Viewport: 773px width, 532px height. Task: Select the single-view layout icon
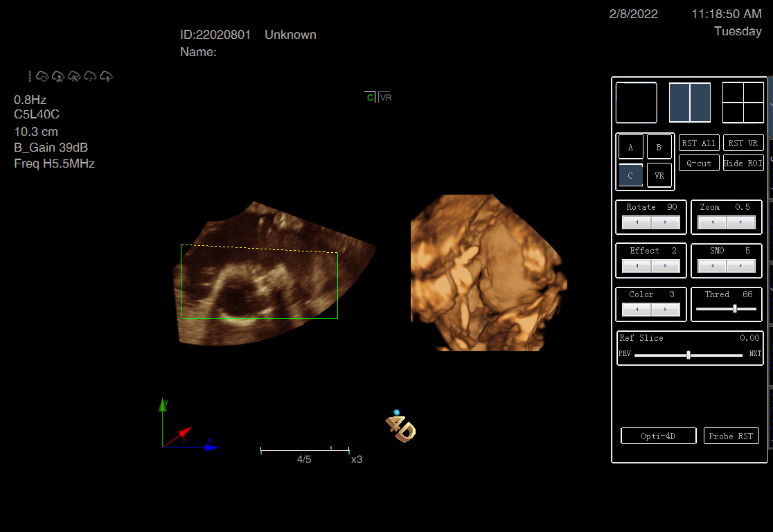pos(636,103)
